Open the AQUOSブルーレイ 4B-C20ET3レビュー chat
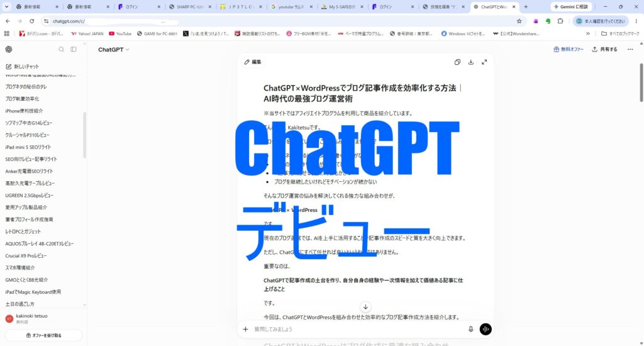644x346 pixels. pyautogui.click(x=40, y=243)
